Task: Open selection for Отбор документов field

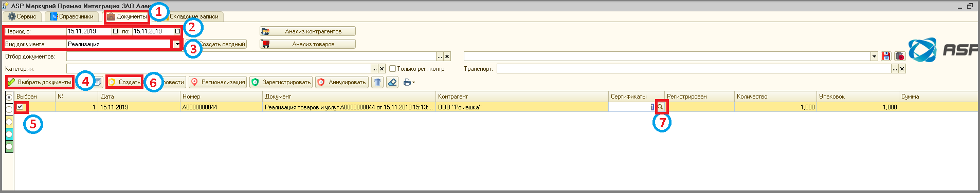Action: (440, 56)
